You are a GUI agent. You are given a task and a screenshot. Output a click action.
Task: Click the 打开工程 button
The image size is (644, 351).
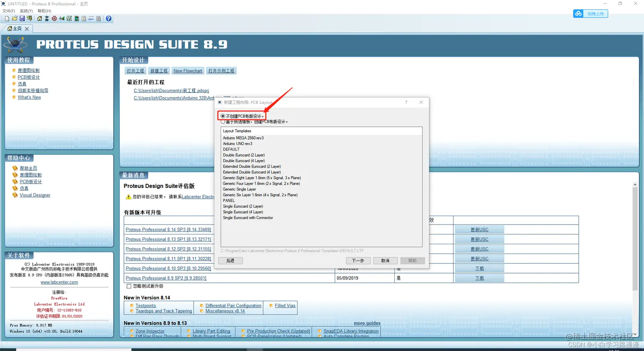pyautogui.click(x=135, y=71)
